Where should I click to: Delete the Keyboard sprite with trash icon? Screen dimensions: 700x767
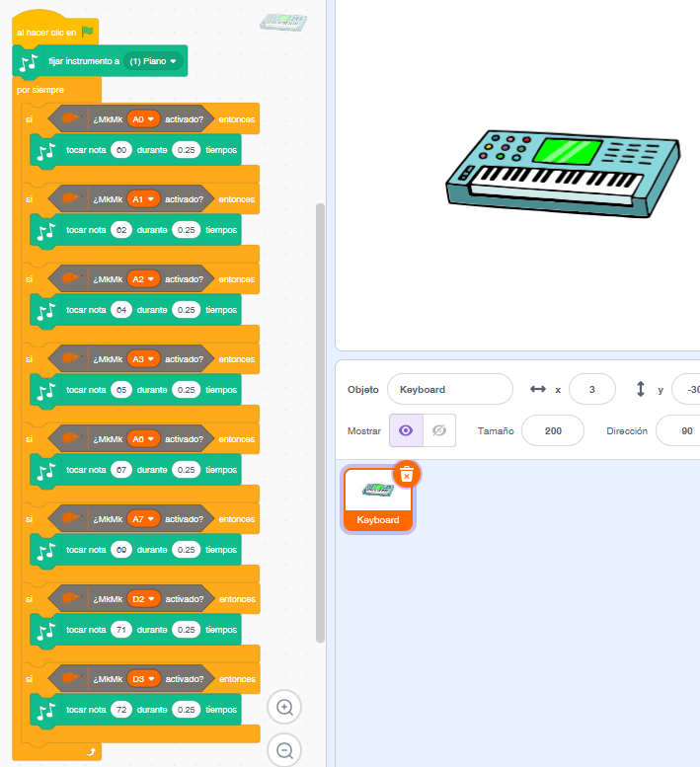point(407,475)
